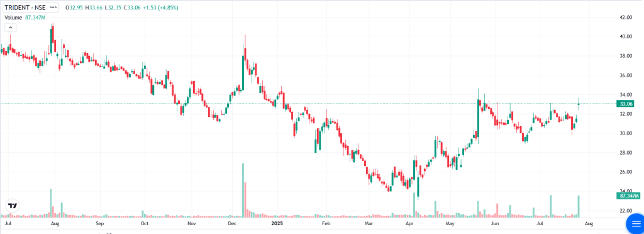Click the current price tag 33.06 on axis
Screen dimensions: 644x234
coord(626,104)
